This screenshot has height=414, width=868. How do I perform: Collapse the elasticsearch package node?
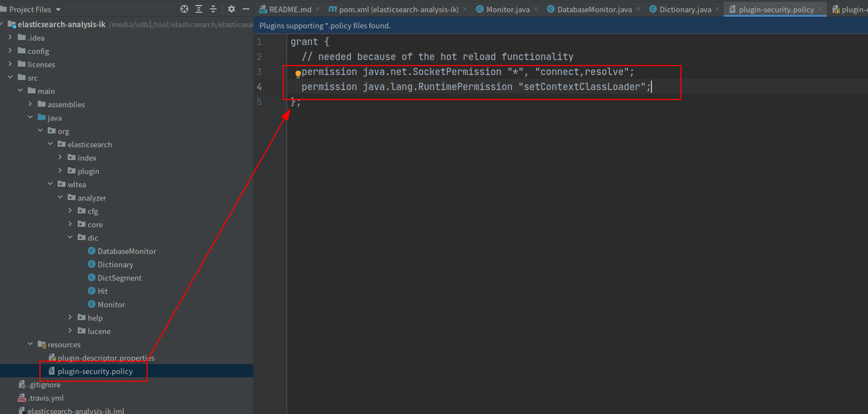pos(50,144)
